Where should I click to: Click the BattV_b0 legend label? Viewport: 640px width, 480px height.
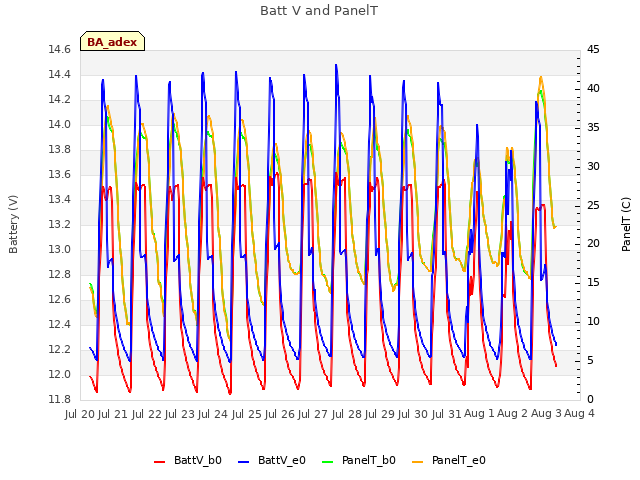198,460
